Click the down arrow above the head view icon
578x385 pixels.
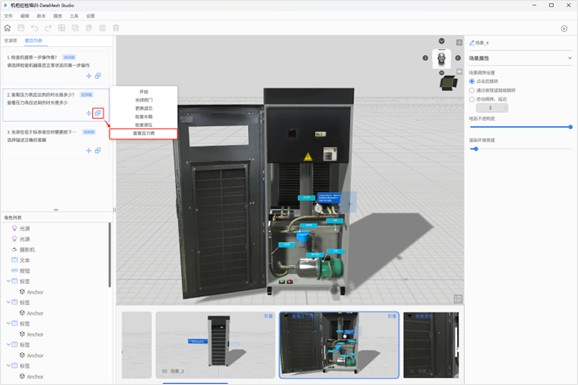point(441,41)
